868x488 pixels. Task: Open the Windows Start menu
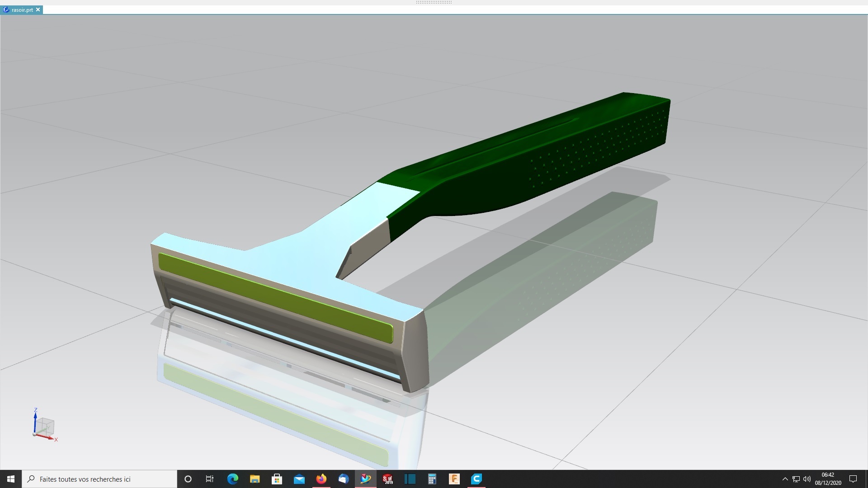(x=11, y=479)
